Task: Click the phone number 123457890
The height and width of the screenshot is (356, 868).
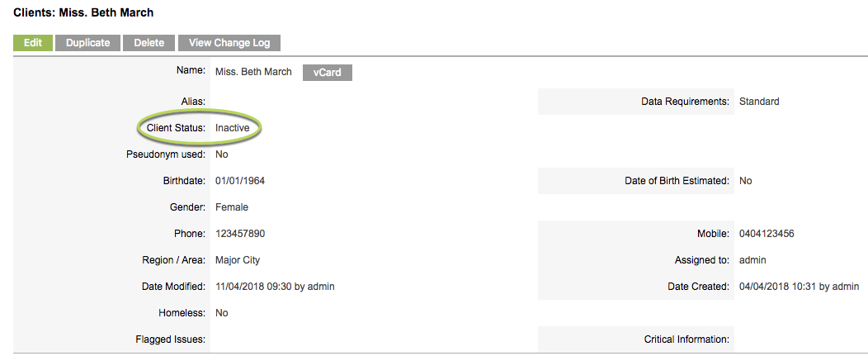Action: tap(240, 234)
